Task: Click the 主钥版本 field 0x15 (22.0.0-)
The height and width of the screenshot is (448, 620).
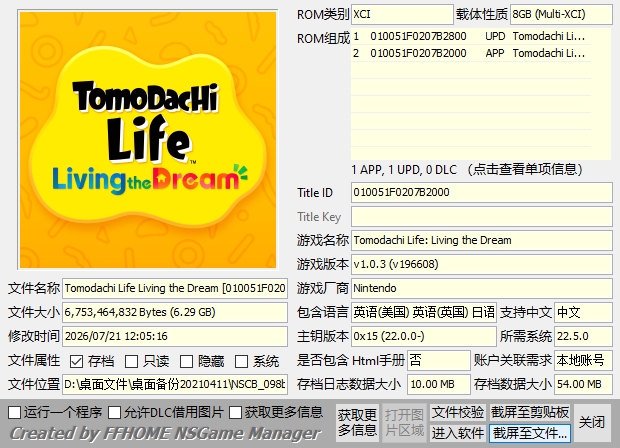Action: coord(423,336)
